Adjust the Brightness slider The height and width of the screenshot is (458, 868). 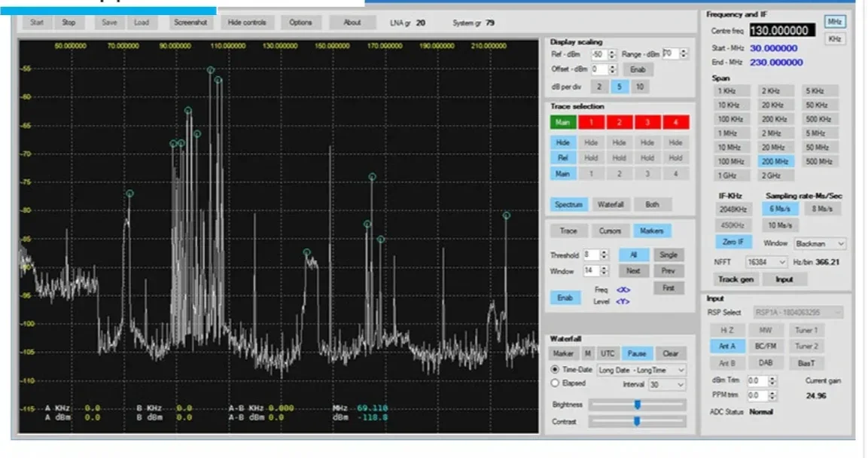[x=637, y=405]
